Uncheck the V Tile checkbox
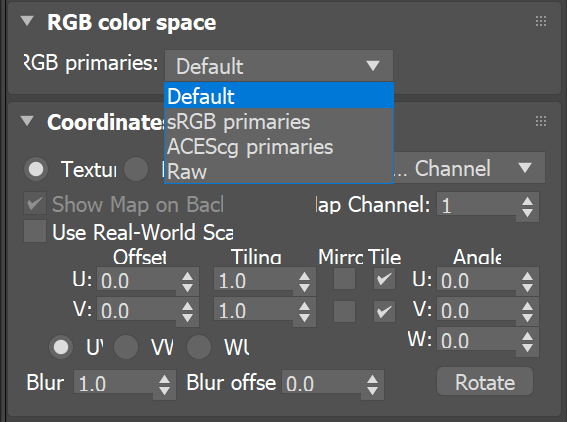 384,311
